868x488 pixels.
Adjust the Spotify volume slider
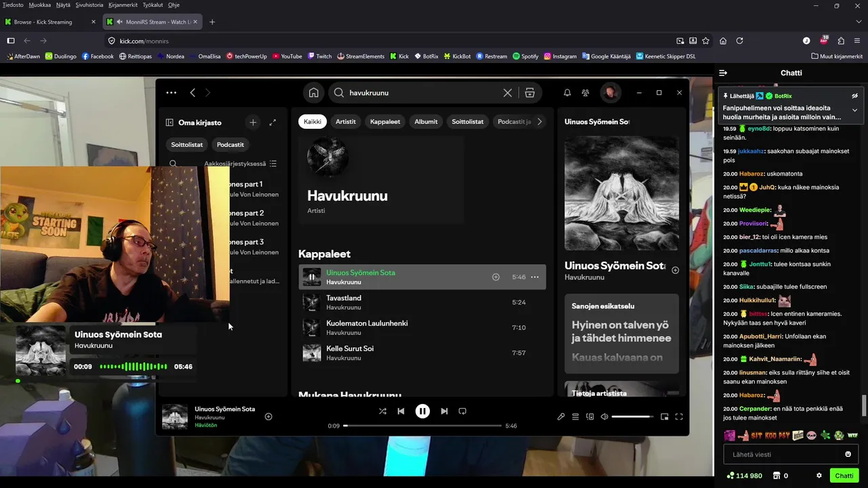(632, 417)
